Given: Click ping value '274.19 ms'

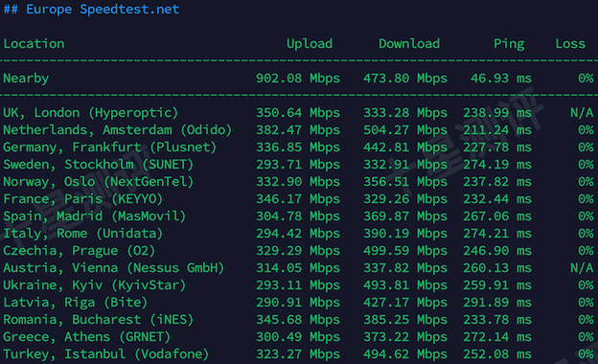Looking at the screenshot, I should [497, 165].
